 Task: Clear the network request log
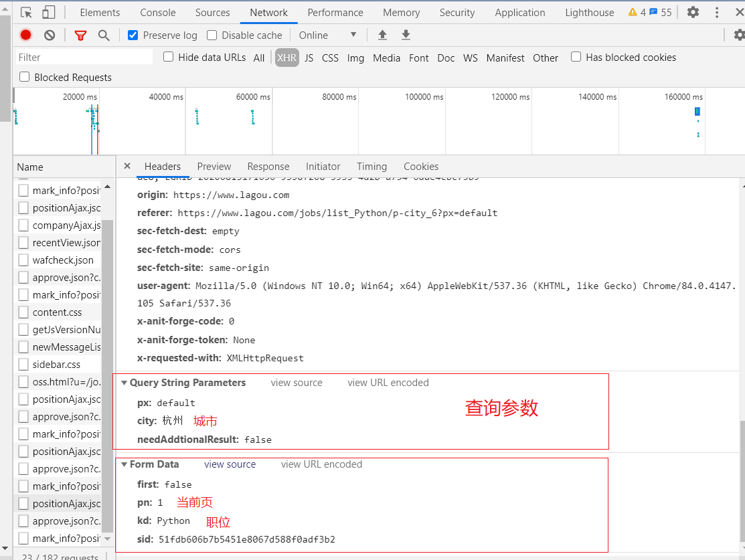tap(50, 35)
